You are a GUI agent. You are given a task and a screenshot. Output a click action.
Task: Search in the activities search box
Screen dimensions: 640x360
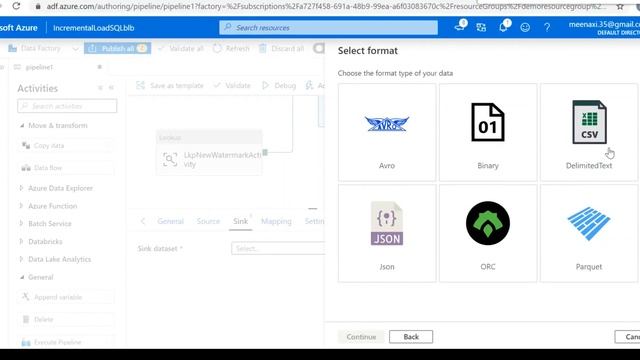pyautogui.click(x=67, y=106)
